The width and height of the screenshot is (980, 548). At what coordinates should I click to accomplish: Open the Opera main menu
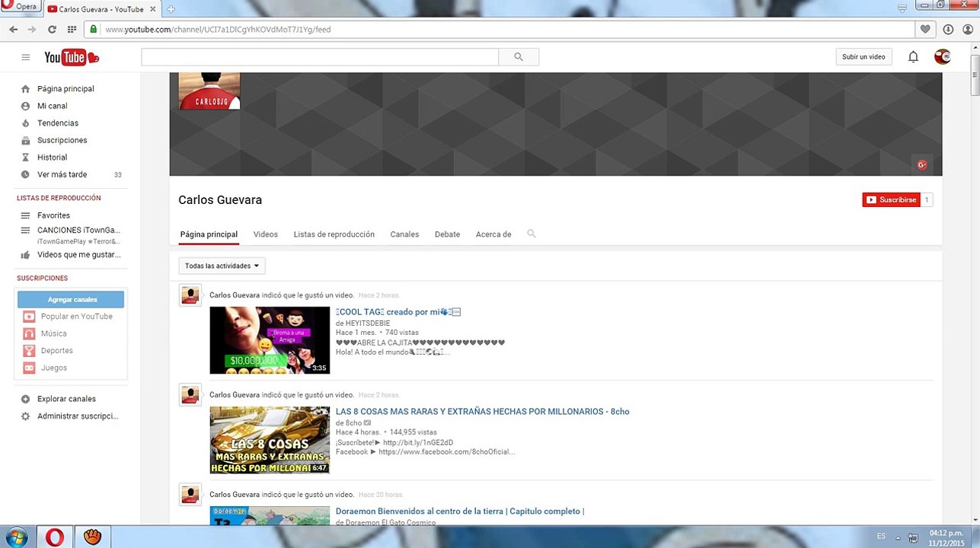(x=20, y=6)
